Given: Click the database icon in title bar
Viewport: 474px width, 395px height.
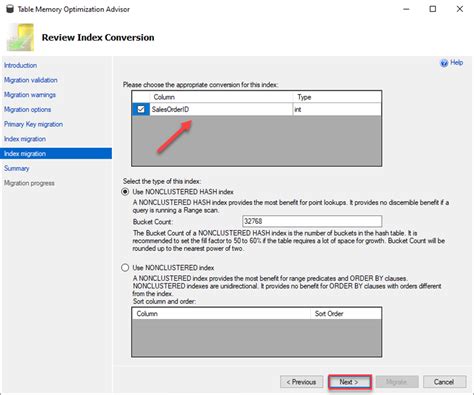Looking at the screenshot, I should pyautogui.click(x=10, y=9).
